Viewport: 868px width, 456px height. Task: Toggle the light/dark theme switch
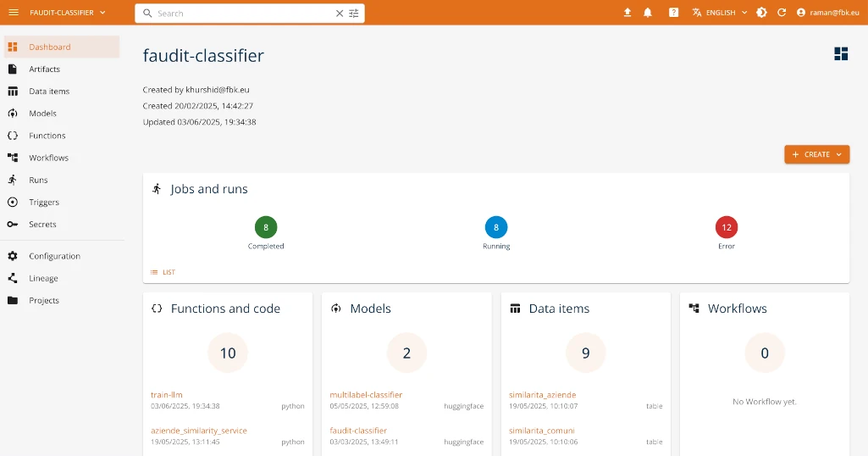pos(761,13)
